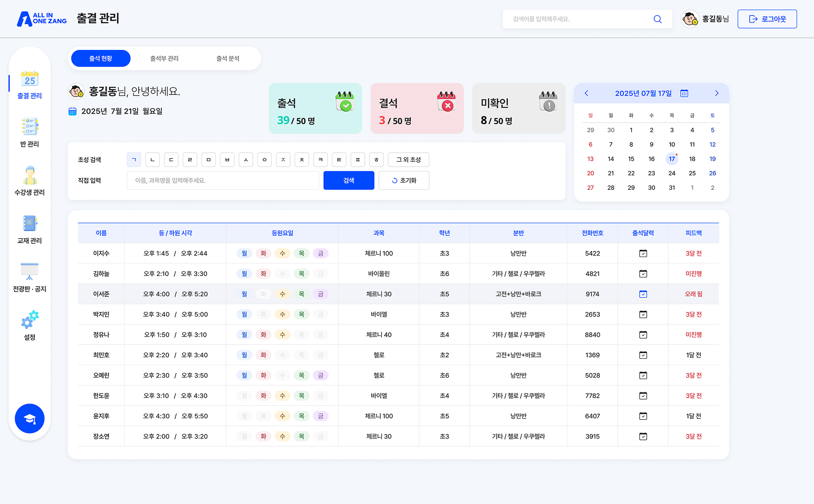
Task: Click the blue graduation cap floating button
Action: (x=30, y=418)
